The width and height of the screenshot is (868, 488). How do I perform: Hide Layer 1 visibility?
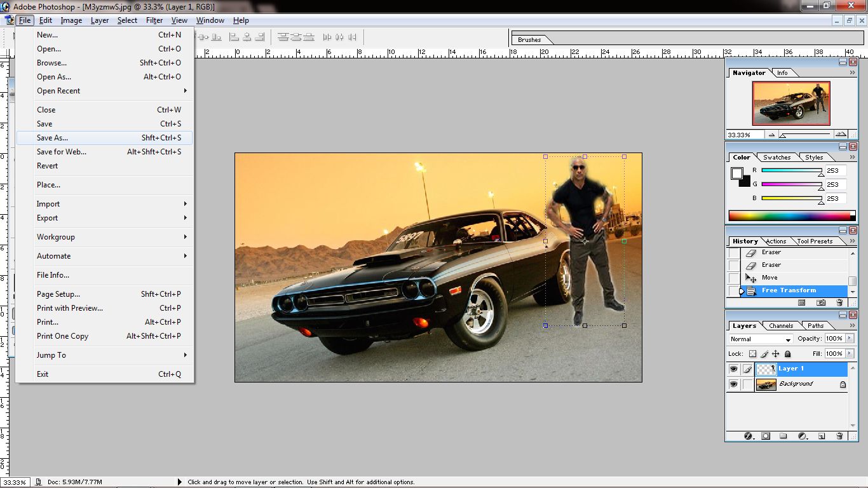(733, 369)
